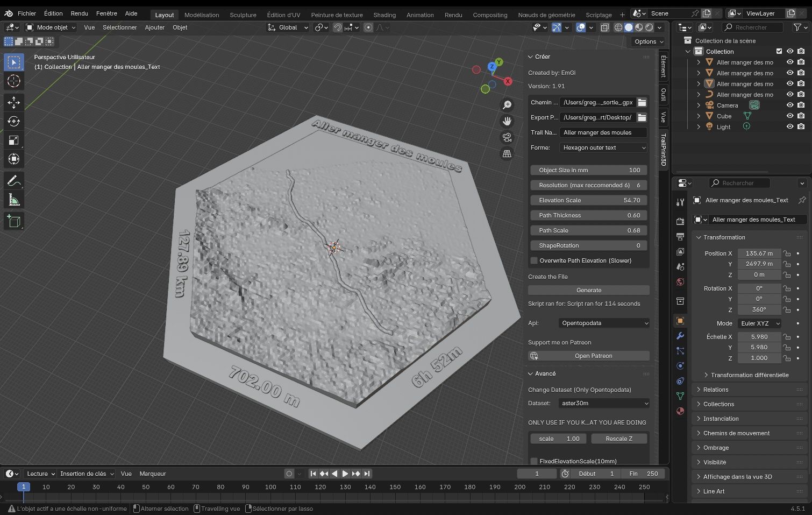
Task: Toggle camera view icon in viewport
Action: 507,137
